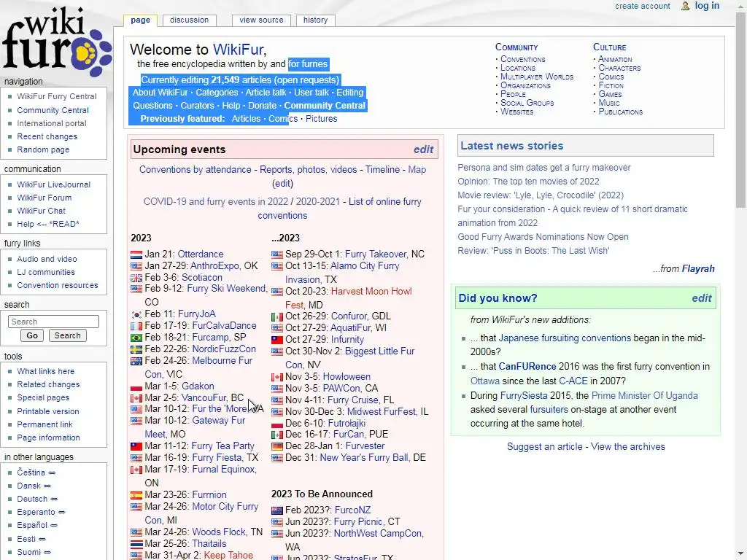Click the South Korea flag beside FurryJoA
This screenshot has width=747, height=560.
point(136,314)
